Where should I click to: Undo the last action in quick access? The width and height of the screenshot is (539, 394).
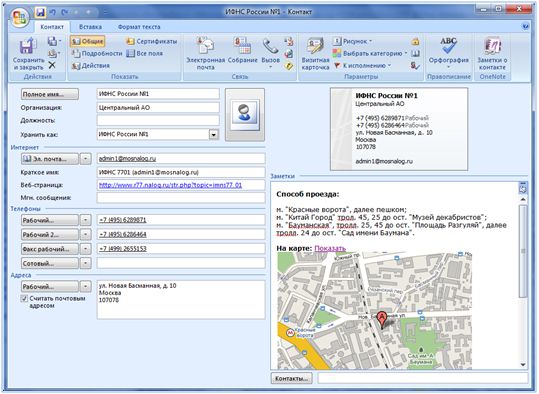[53, 12]
